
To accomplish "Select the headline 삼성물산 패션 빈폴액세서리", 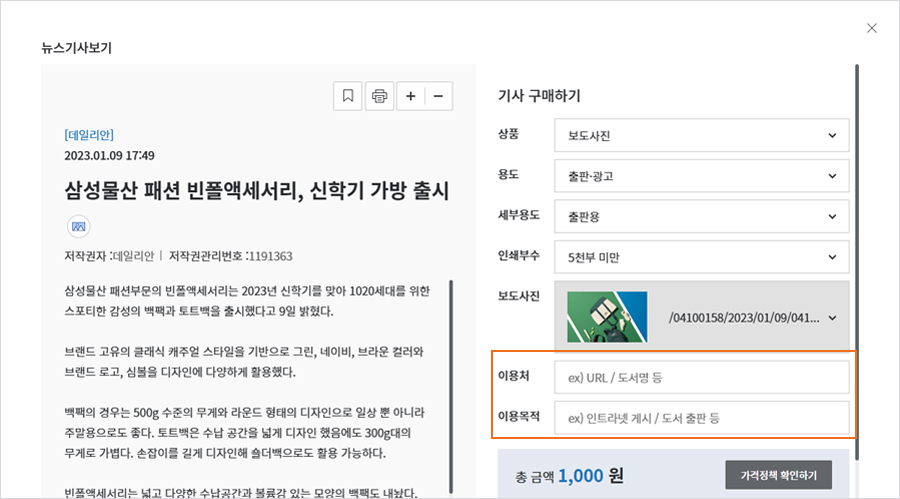I will pos(256,191).
